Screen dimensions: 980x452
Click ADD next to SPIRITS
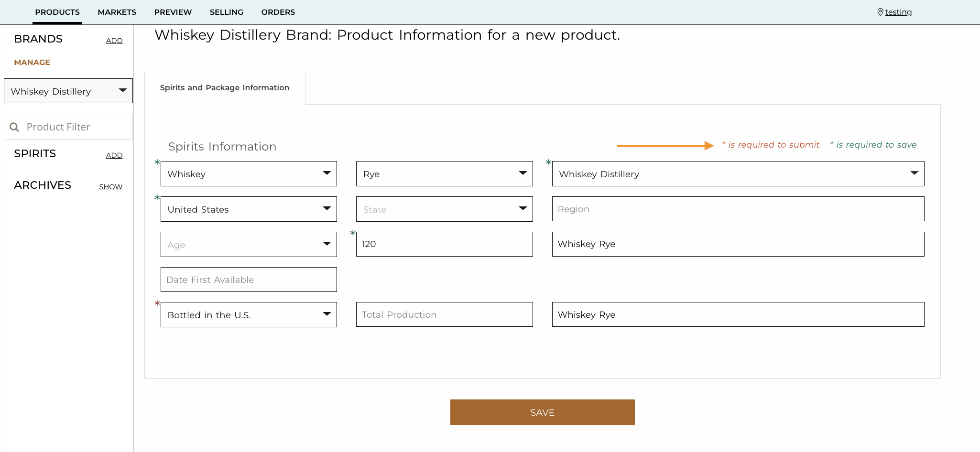pyautogui.click(x=114, y=155)
